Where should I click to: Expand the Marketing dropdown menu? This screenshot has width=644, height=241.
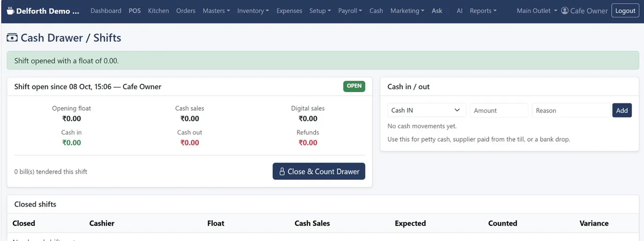407,11
